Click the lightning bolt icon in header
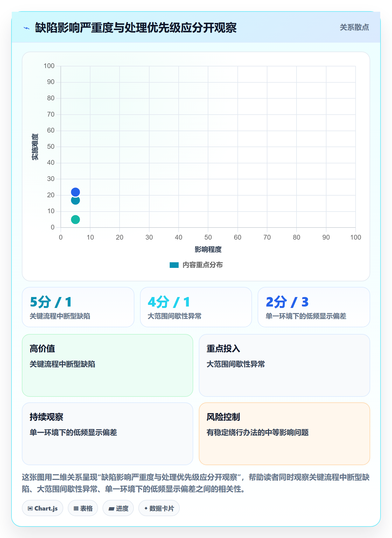This screenshot has height=538, width=392. [x=27, y=28]
